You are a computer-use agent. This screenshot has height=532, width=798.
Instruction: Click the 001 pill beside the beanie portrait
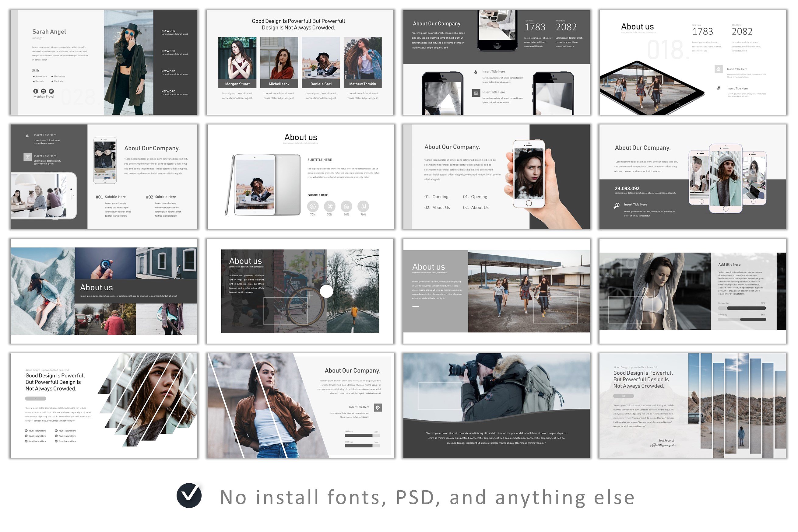point(35,398)
